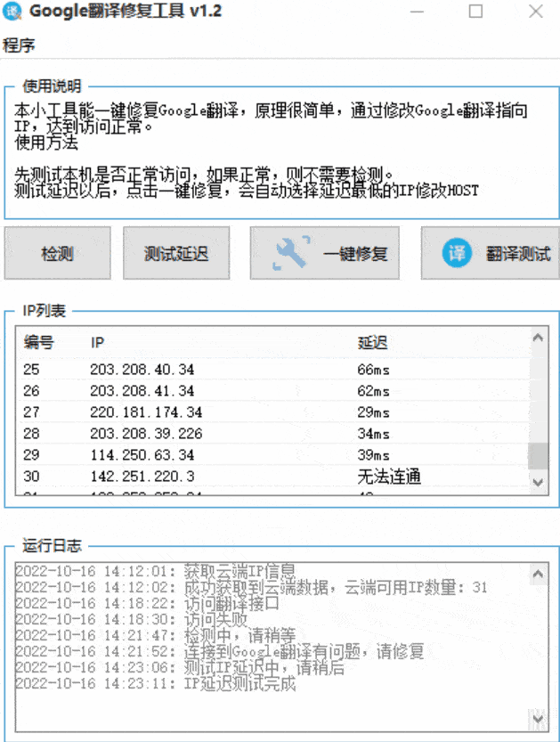Click the IP column header
This screenshot has width=560, height=742.
(x=98, y=343)
